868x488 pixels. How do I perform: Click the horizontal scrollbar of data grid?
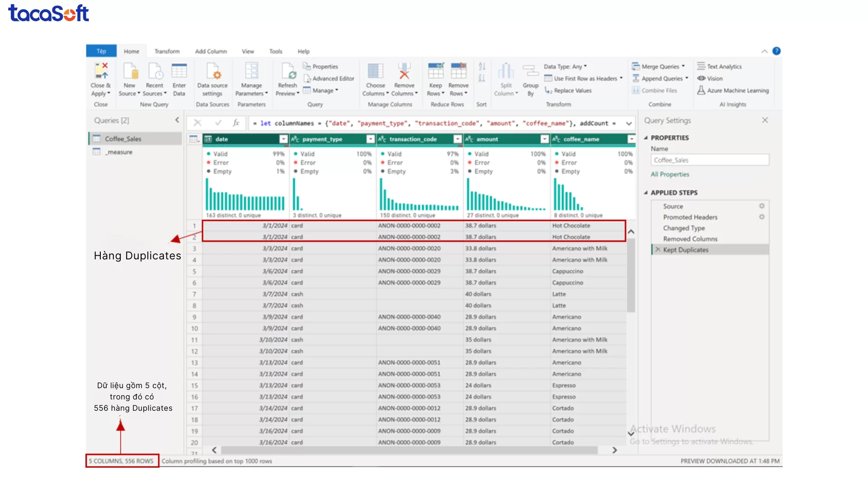click(x=409, y=450)
